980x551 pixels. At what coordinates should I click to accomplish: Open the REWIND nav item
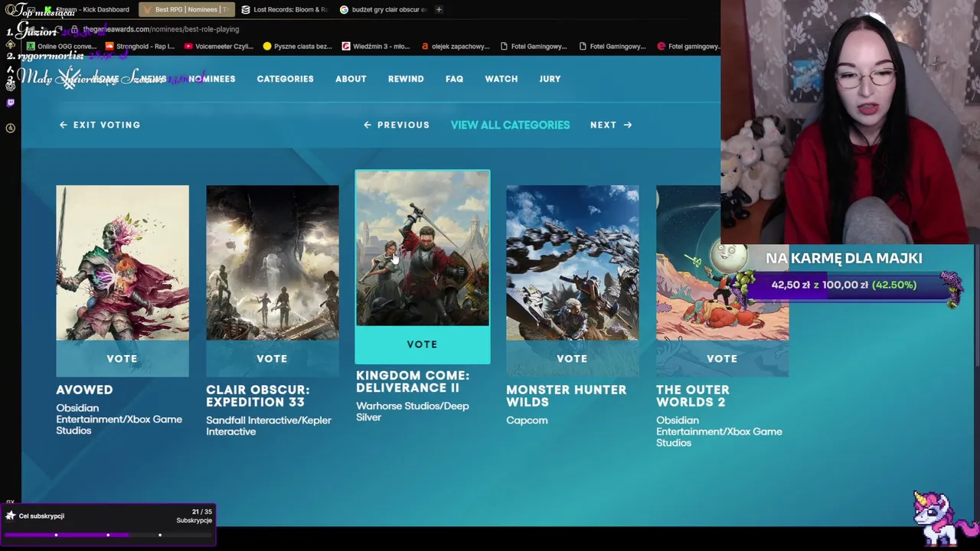[406, 79]
